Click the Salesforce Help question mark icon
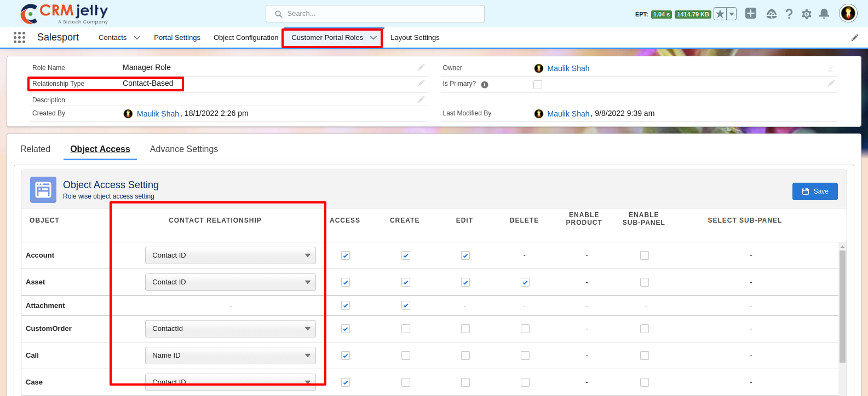The image size is (868, 396). [x=789, y=14]
